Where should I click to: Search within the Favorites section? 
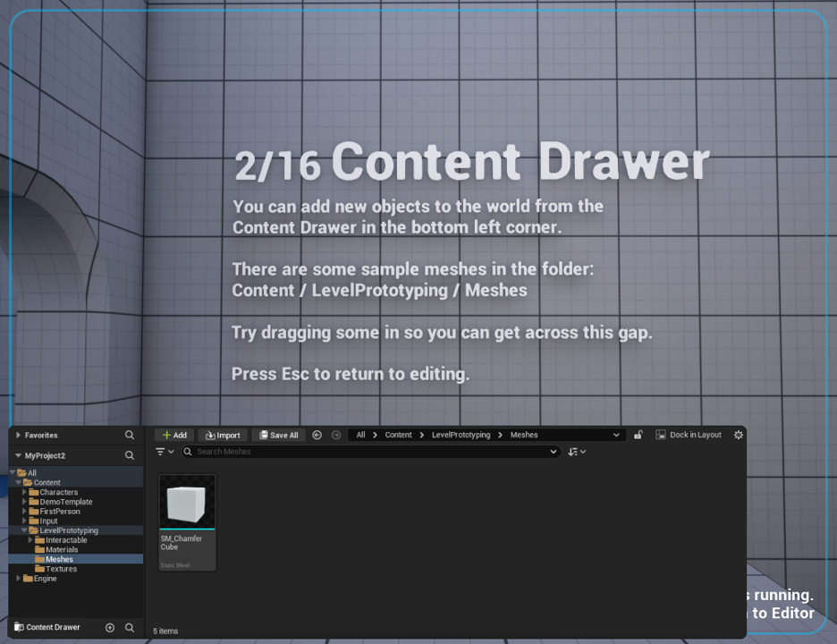pyautogui.click(x=130, y=436)
